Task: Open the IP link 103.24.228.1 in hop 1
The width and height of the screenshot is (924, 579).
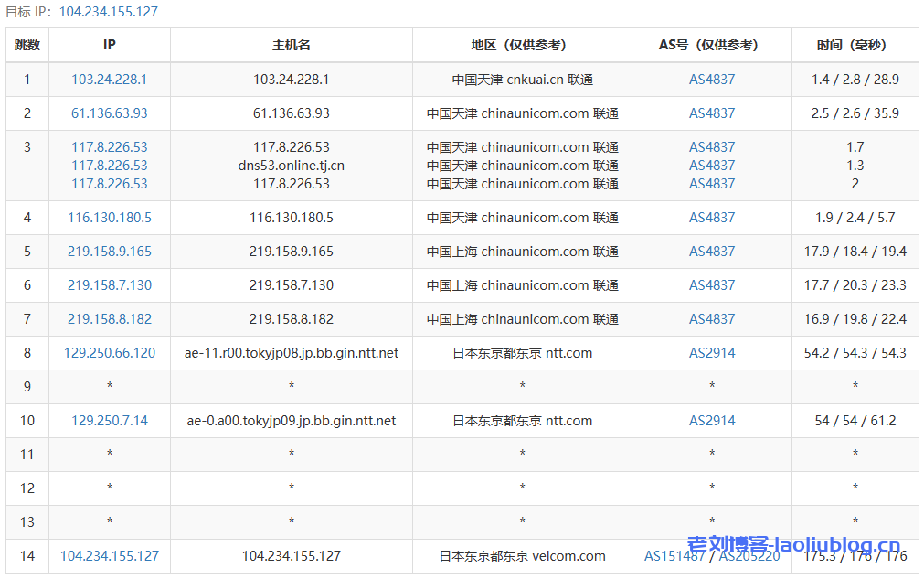Action: pyautogui.click(x=109, y=80)
